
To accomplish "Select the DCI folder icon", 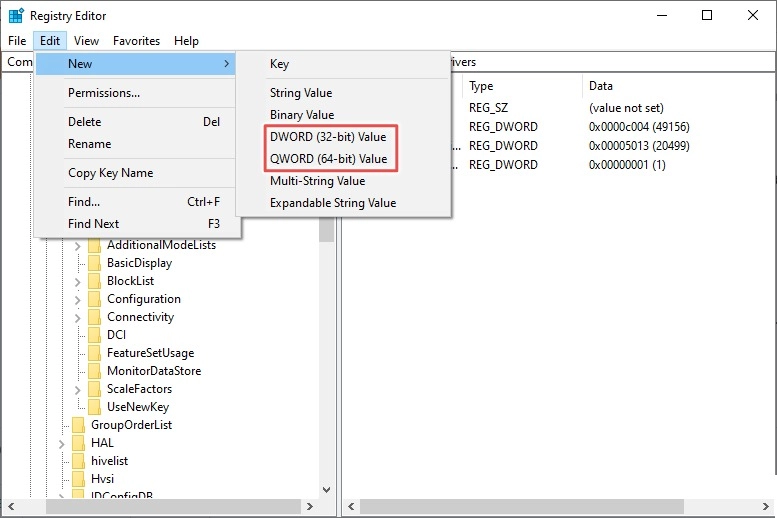I will point(95,335).
